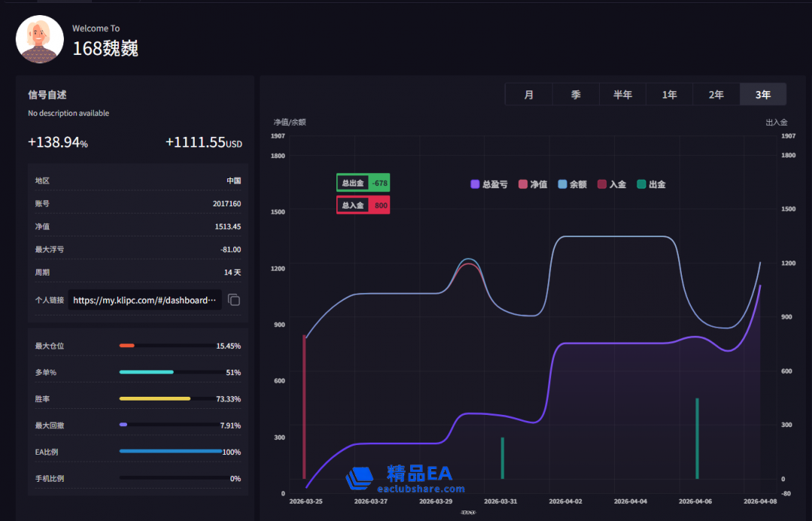Click the 总出金 -678 badge
Screen dimensions: 812x521
pos(363,183)
